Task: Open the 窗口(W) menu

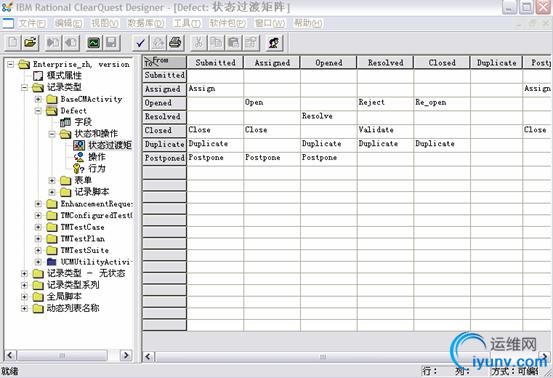Action: [x=270, y=23]
